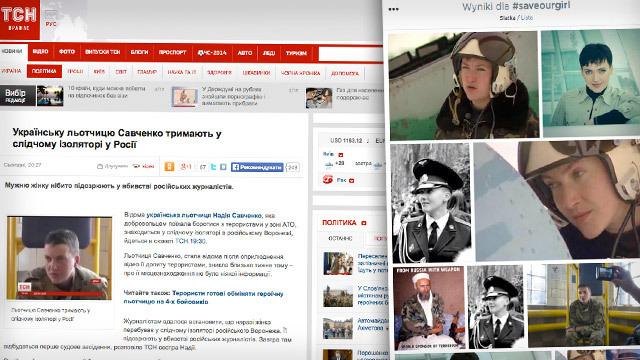Open pilot-in-helmet cockpit photo in results

(464, 86)
